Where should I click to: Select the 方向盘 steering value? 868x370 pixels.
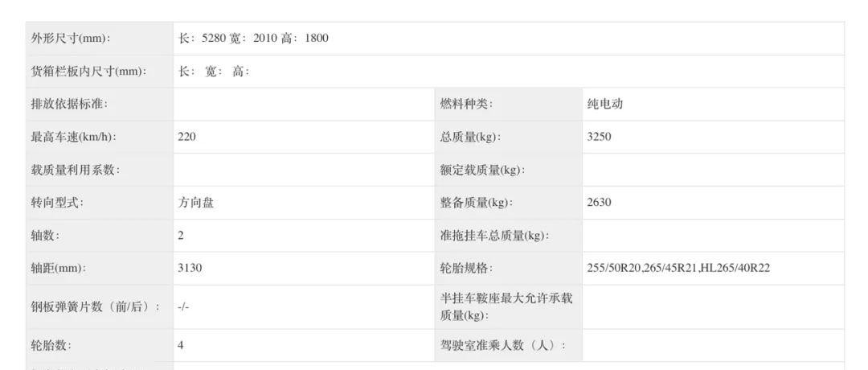(196, 203)
